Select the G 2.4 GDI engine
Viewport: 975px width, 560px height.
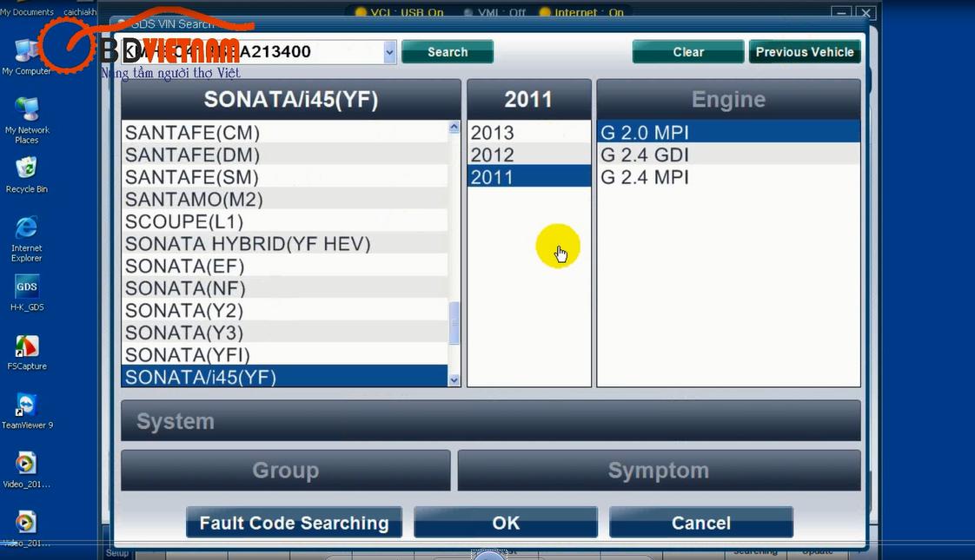tap(728, 155)
